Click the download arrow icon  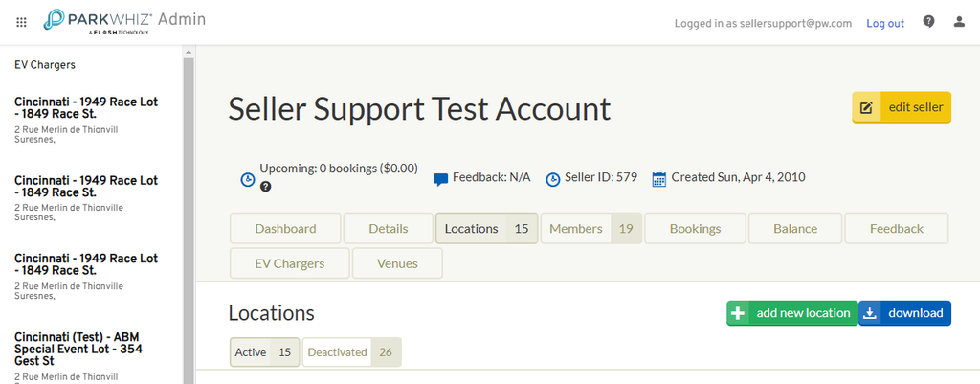(x=870, y=313)
